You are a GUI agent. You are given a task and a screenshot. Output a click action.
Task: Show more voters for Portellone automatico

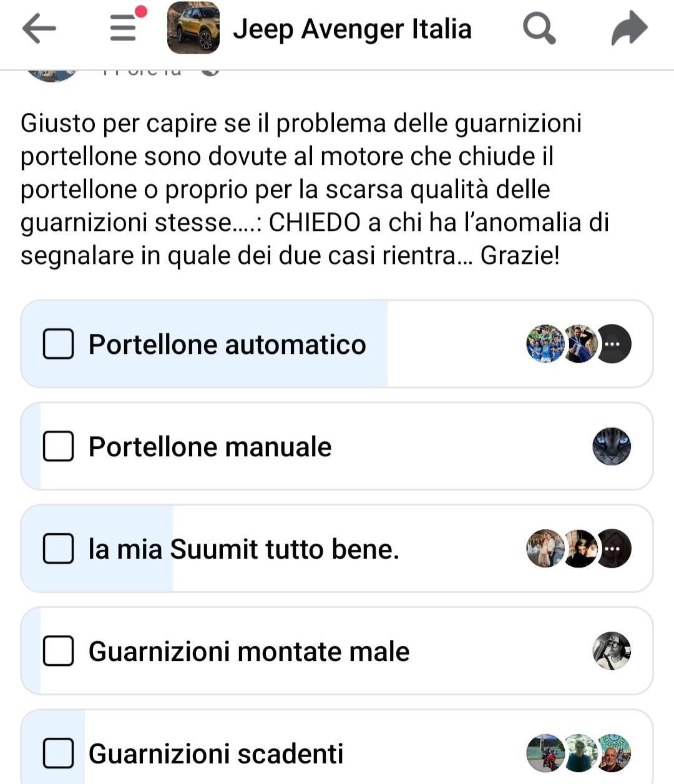[613, 344]
